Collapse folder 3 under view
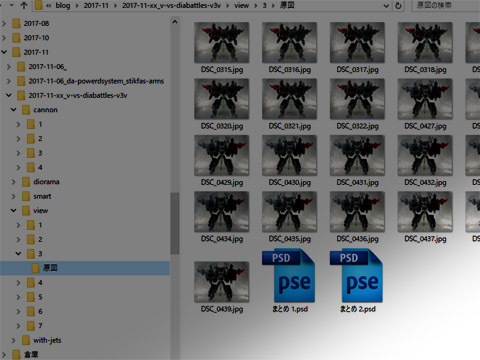This screenshot has width=480, height=360. [x=19, y=254]
